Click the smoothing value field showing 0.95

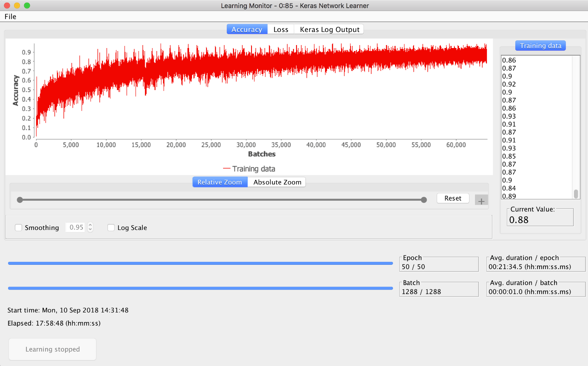pyautogui.click(x=76, y=227)
